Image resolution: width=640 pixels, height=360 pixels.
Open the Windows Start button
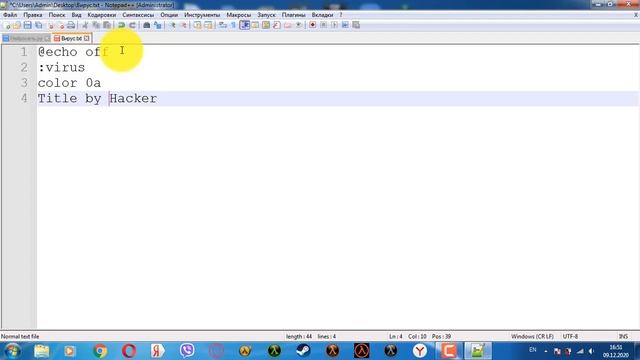click(x=12, y=351)
